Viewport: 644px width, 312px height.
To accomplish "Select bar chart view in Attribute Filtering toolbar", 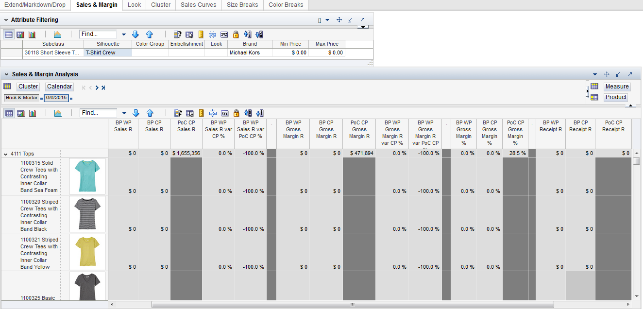I will (x=32, y=35).
